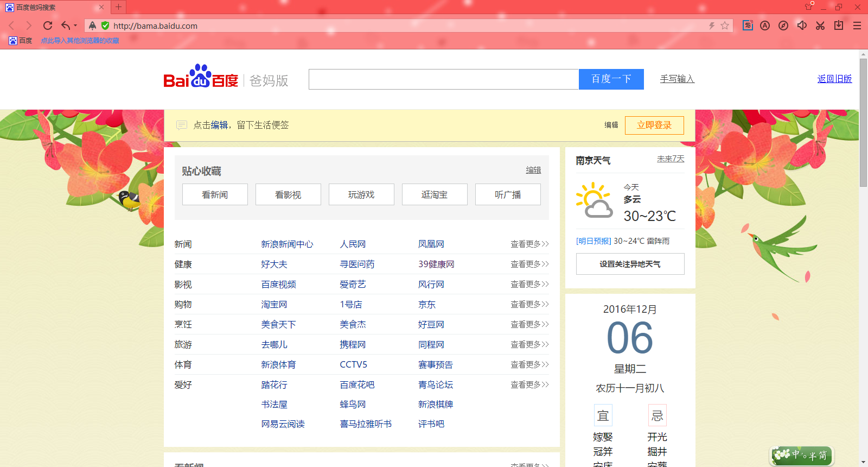Click 未来7天 weather forecast link

[671, 159]
